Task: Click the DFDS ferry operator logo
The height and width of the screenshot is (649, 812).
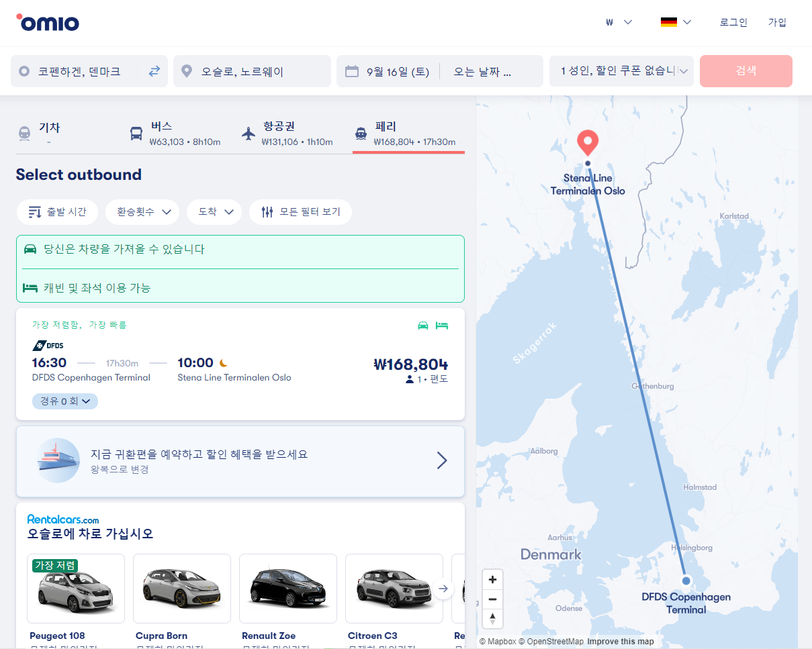Action: point(48,346)
